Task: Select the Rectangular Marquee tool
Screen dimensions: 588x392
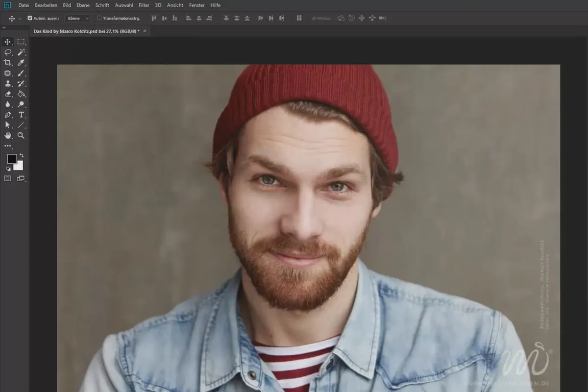Action: point(21,42)
